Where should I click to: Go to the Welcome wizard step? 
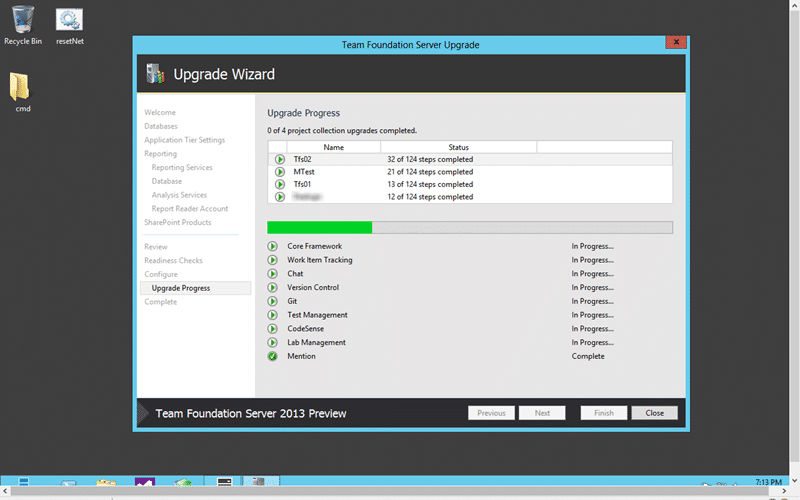tap(160, 112)
